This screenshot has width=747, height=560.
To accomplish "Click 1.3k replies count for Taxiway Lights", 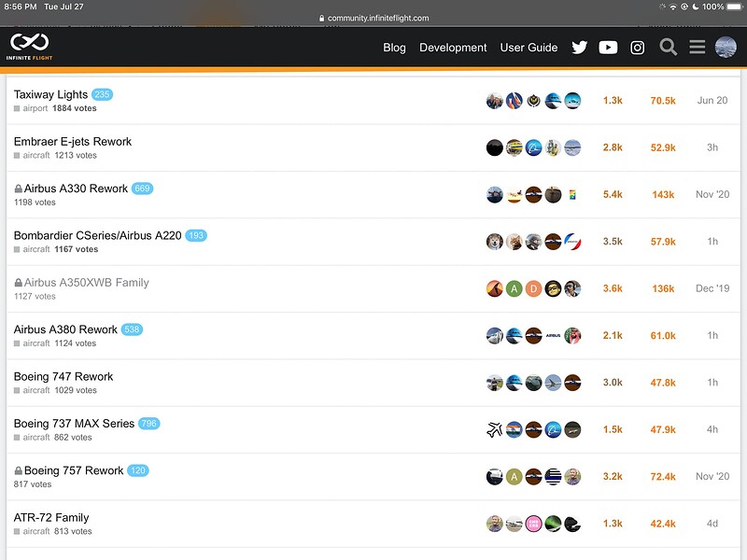I will (x=613, y=101).
